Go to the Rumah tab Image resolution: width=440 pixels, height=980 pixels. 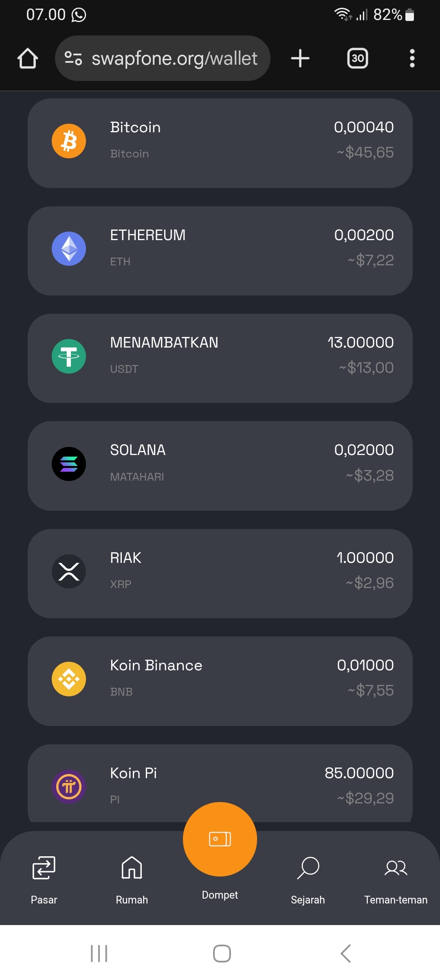tap(132, 879)
